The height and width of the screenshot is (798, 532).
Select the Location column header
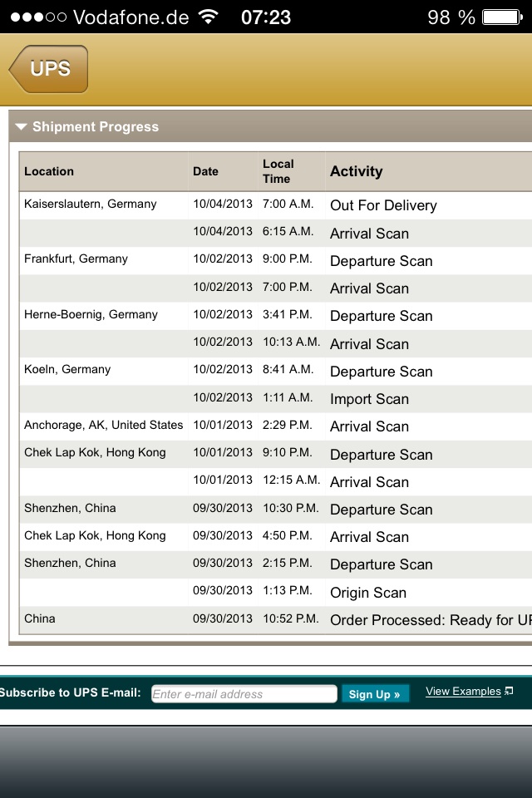click(x=49, y=171)
